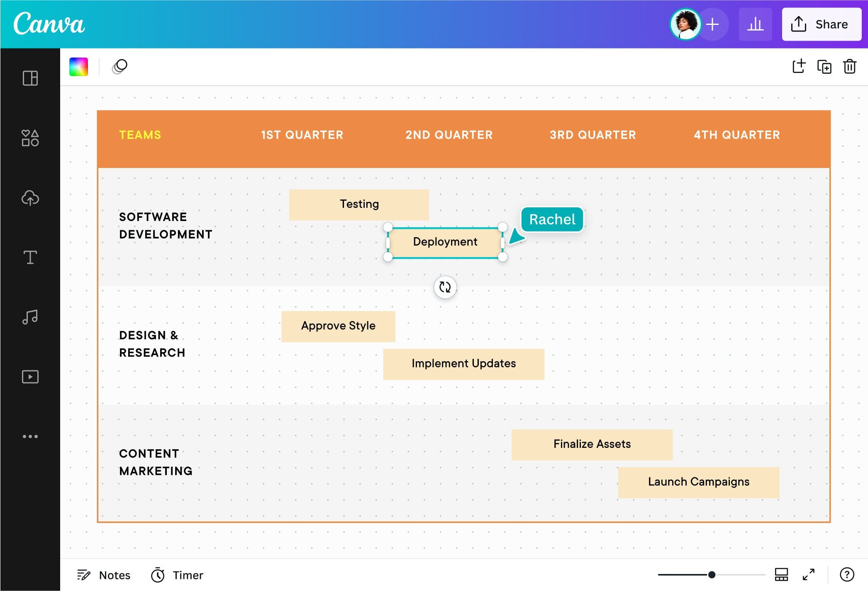Viewport: 868px width, 591px height.
Task: Click the Share button
Action: 821,24
